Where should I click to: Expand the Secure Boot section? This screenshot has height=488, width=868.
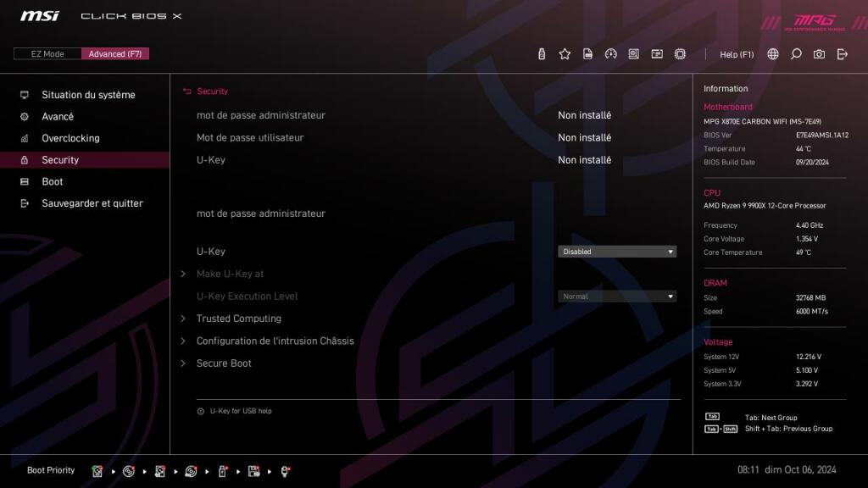[222, 363]
